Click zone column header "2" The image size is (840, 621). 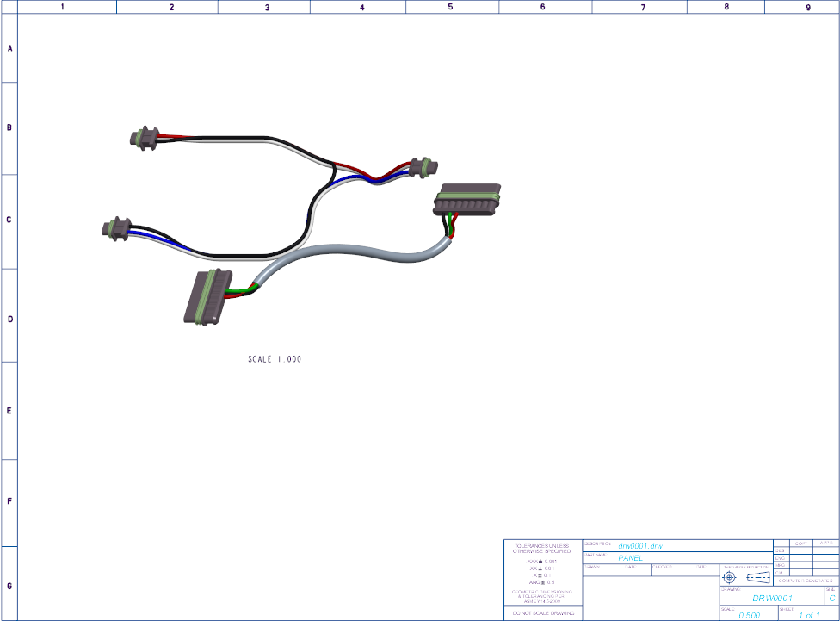coord(171,7)
